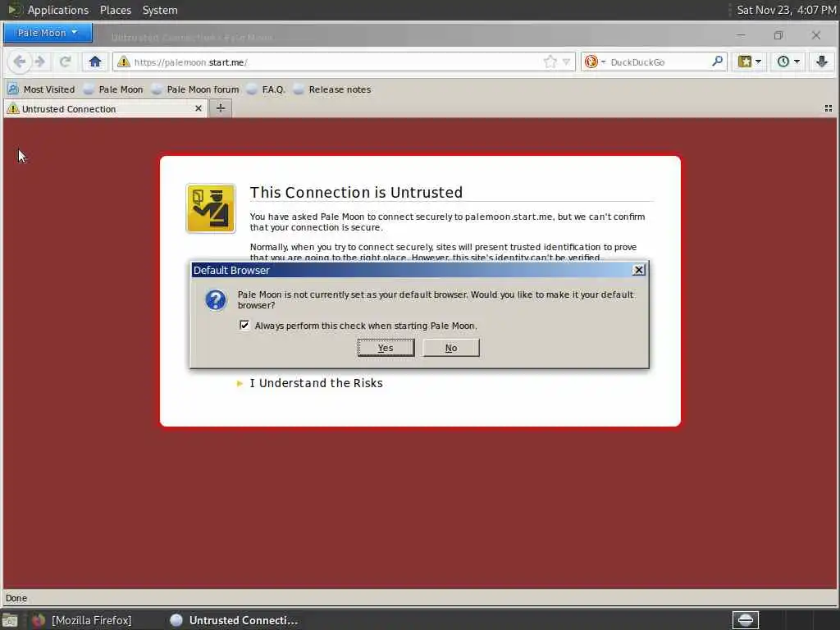Open the Home page icon
Screen dimensions: 840x630
coord(95,62)
